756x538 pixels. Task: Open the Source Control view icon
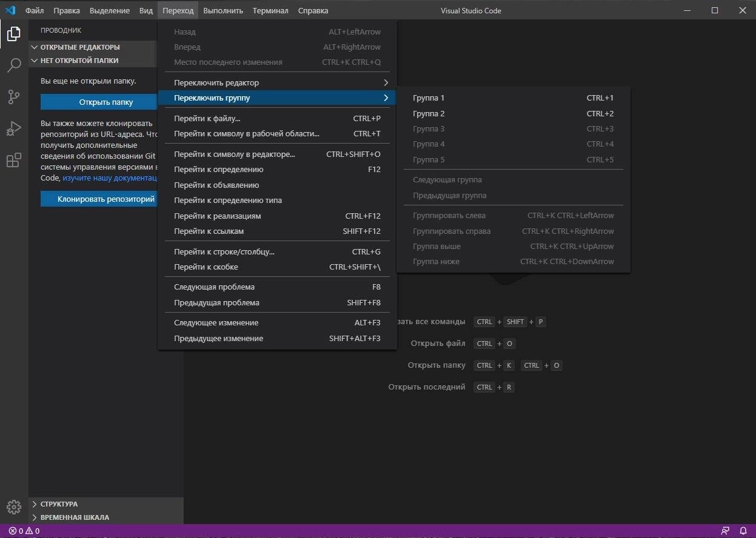(13, 97)
